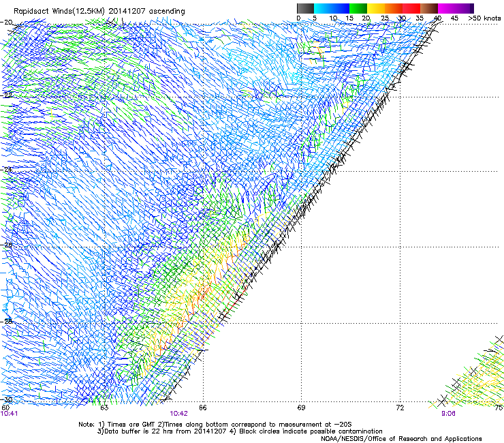Click the longitude label "75"

(x=499, y=408)
